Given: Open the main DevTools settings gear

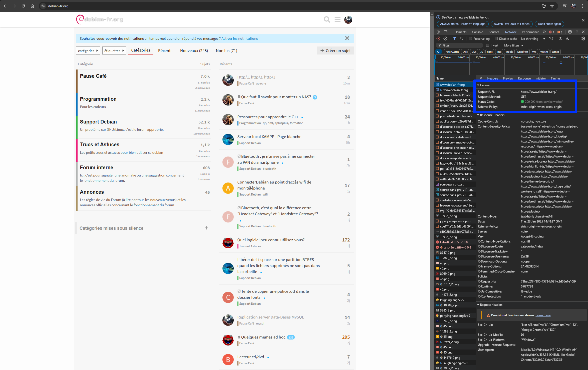Looking at the screenshot, I should pyautogui.click(x=570, y=32).
